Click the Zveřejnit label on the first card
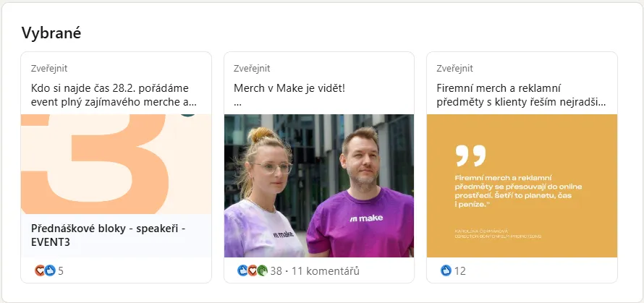Viewport: 644px width, 303px height. coord(49,69)
